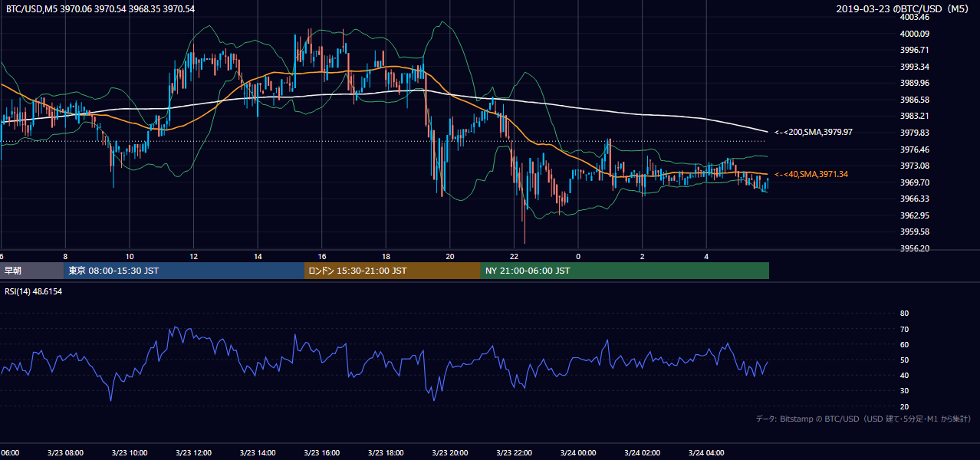Click the 3/23 22:00 time axis label
This screenshot has width=980, height=460.
pyautogui.click(x=514, y=453)
